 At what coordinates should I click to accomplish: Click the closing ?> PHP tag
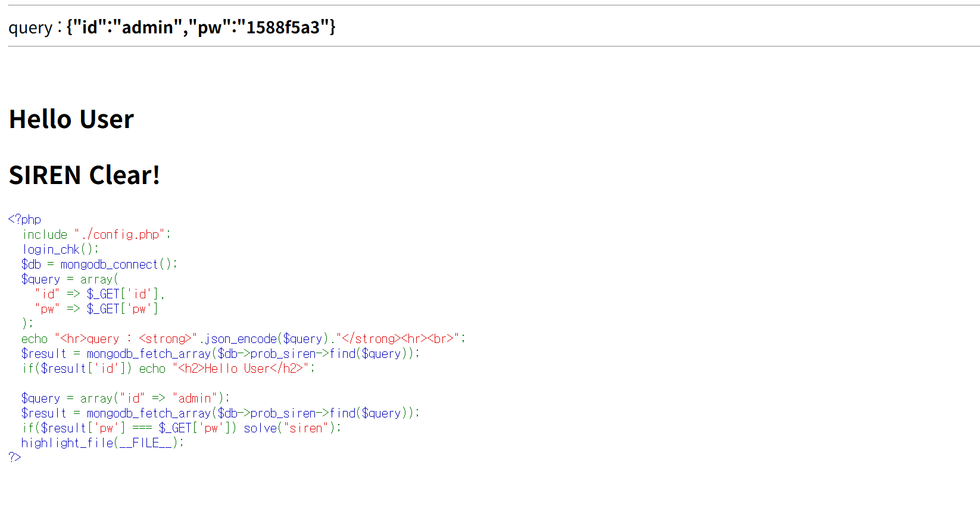15,457
